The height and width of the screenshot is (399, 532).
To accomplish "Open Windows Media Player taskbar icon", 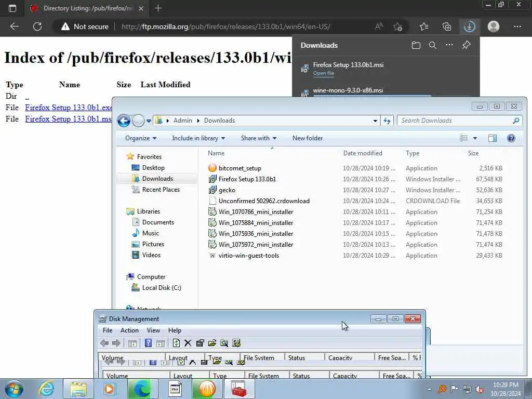I will [110, 389].
